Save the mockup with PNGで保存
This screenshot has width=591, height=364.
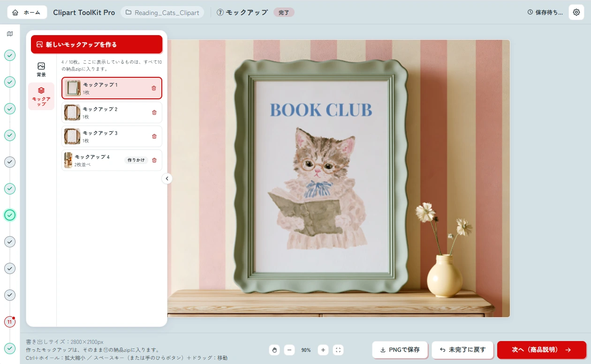click(x=400, y=350)
